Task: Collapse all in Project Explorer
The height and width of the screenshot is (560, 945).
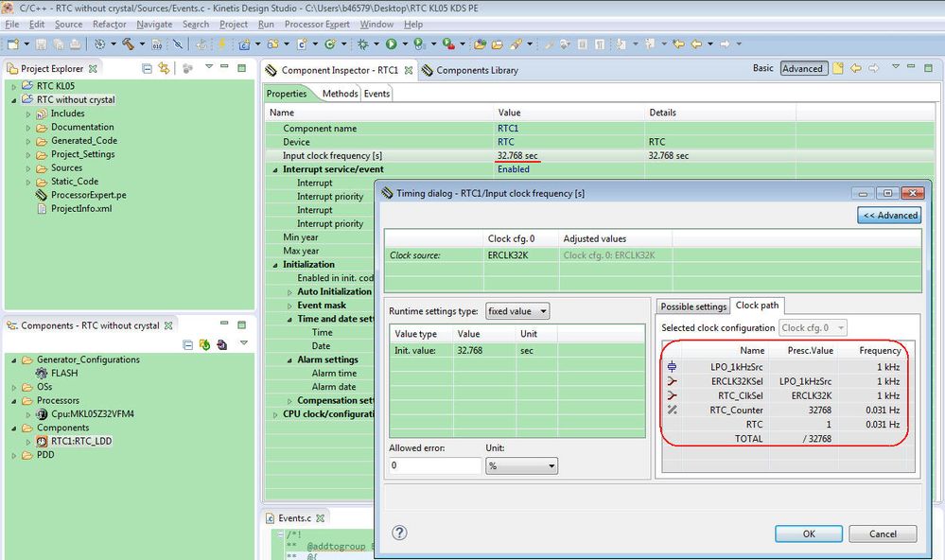Action: (x=147, y=68)
